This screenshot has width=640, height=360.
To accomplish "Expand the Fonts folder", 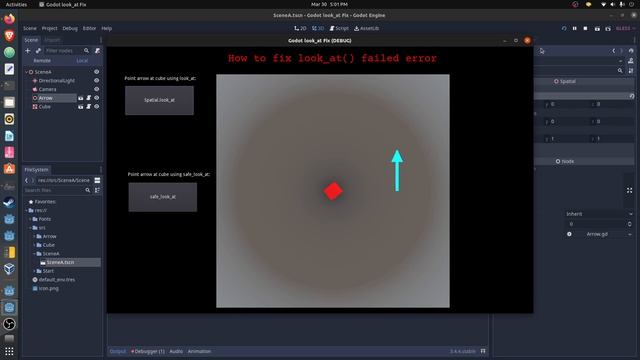I will coord(30,219).
